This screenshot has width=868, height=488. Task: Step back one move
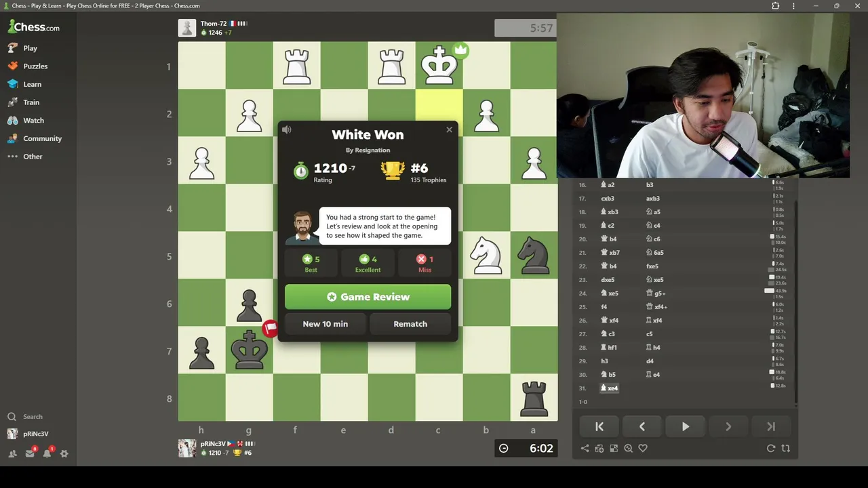(x=642, y=426)
